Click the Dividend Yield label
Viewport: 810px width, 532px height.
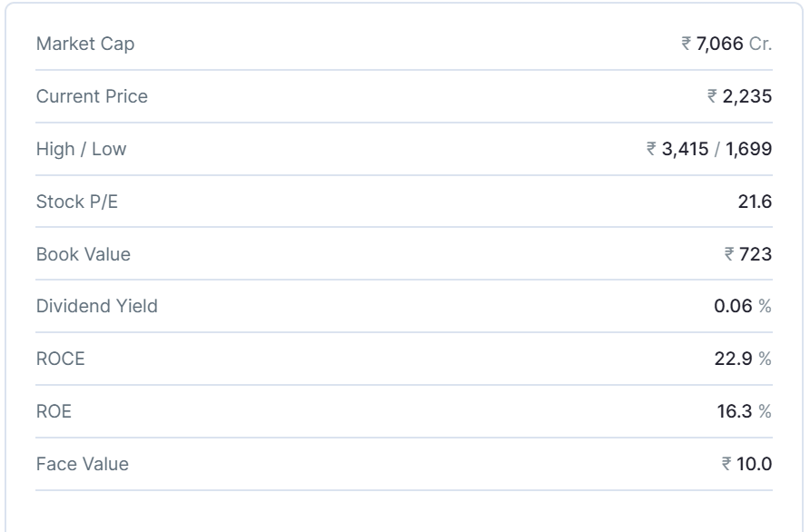tap(97, 306)
